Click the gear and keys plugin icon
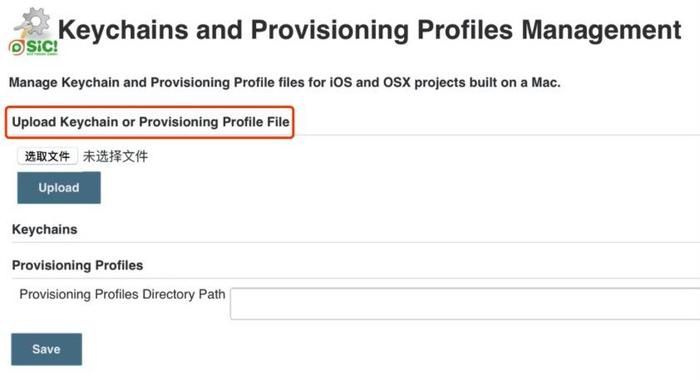 [32, 22]
